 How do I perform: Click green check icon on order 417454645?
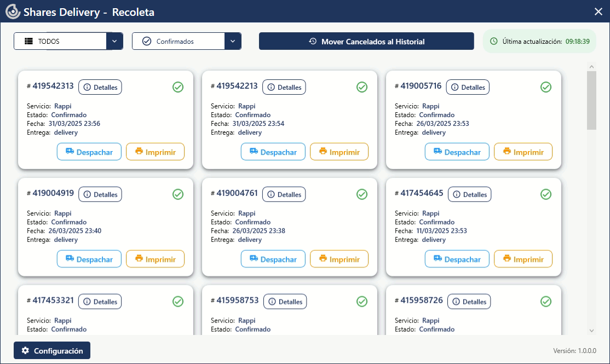pyautogui.click(x=546, y=194)
